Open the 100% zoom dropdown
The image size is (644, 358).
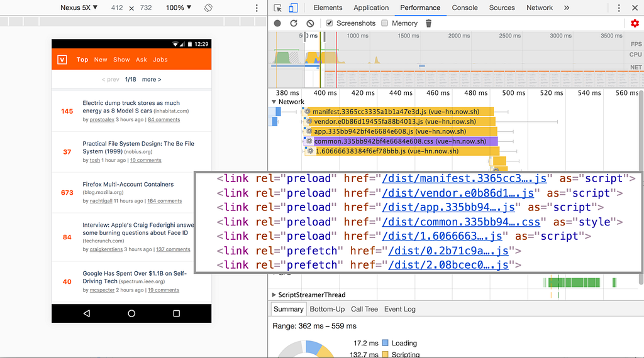[x=179, y=8]
